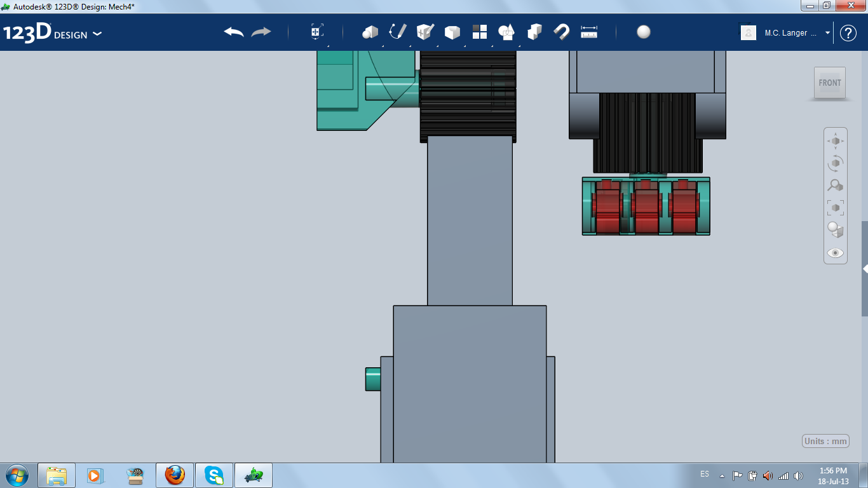The width and height of the screenshot is (868, 488).
Task: Open Windows Explorer from taskbar
Action: tap(57, 475)
